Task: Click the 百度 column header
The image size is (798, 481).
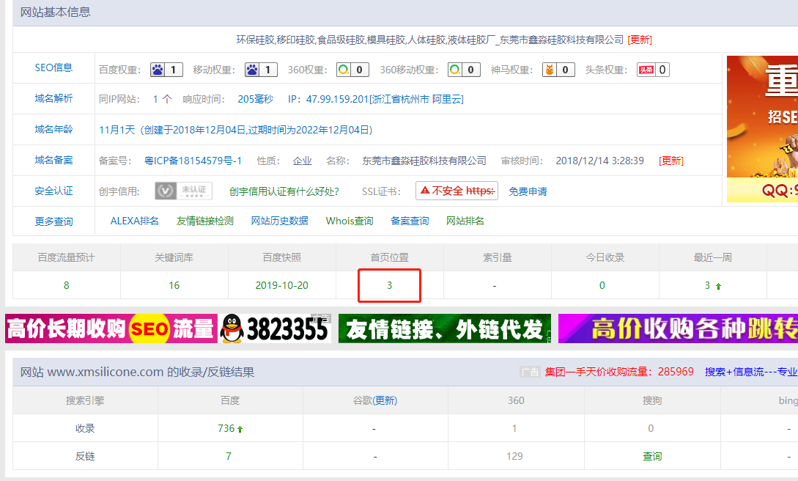Action: pos(230,401)
